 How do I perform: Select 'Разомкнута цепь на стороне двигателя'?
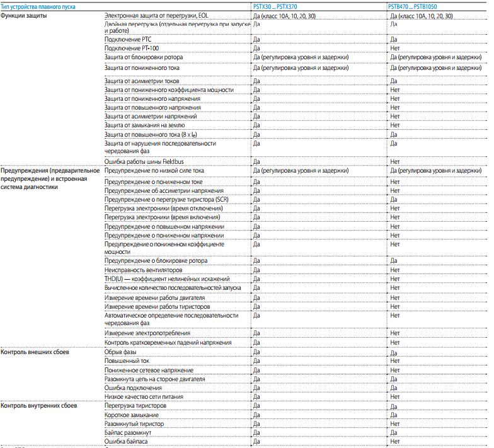pyautogui.click(x=155, y=379)
